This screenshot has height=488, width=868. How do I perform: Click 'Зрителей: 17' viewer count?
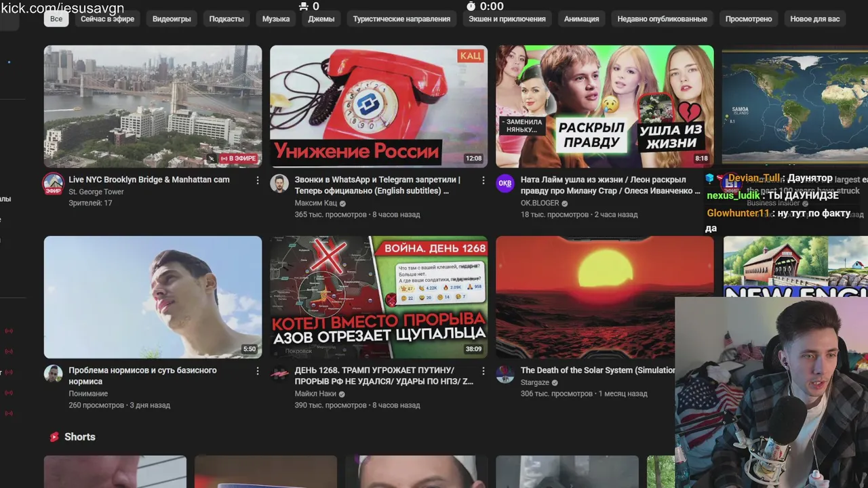(x=90, y=203)
